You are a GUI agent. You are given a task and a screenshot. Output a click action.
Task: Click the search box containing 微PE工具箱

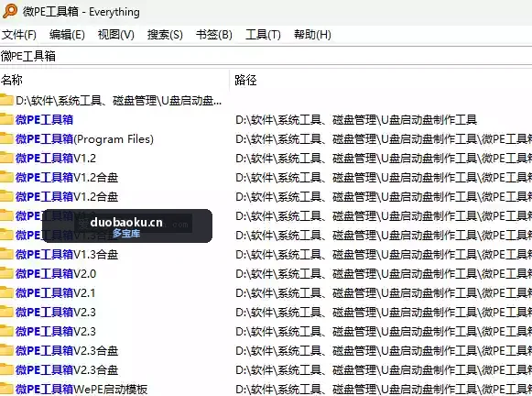click(x=266, y=56)
